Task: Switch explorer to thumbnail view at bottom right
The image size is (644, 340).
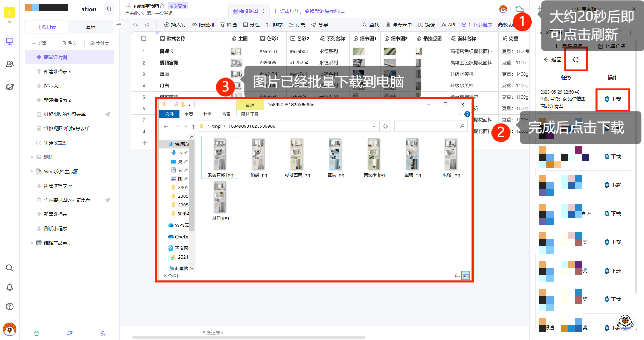Action: (x=465, y=275)
